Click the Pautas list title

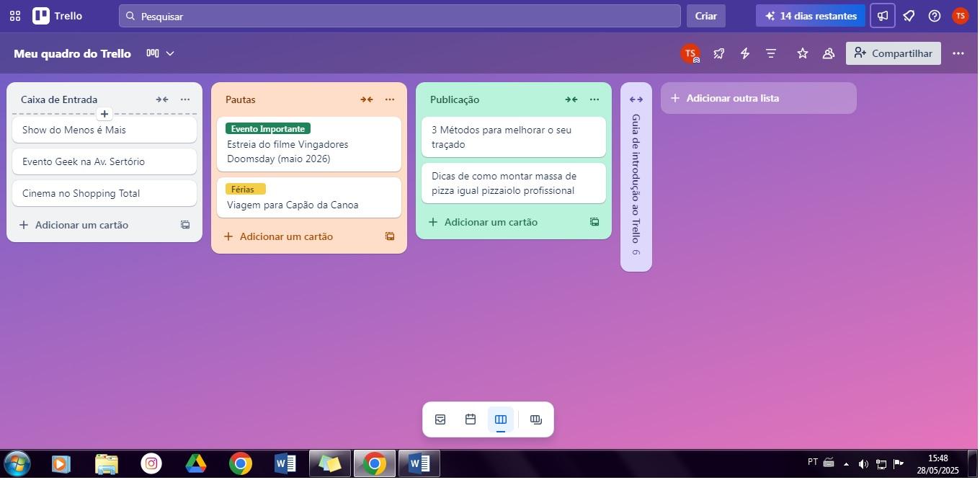pos(241,99)
